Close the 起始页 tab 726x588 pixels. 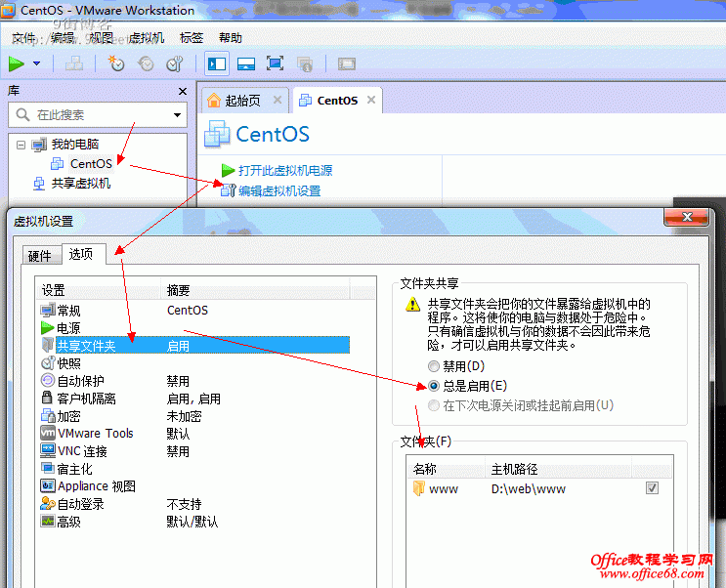[x=278, y=100]
